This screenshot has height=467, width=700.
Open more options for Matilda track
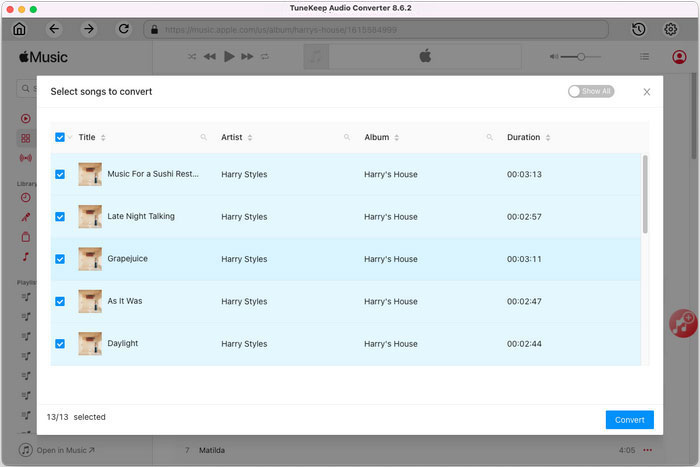pyautogui.click(x=647, y=450)
